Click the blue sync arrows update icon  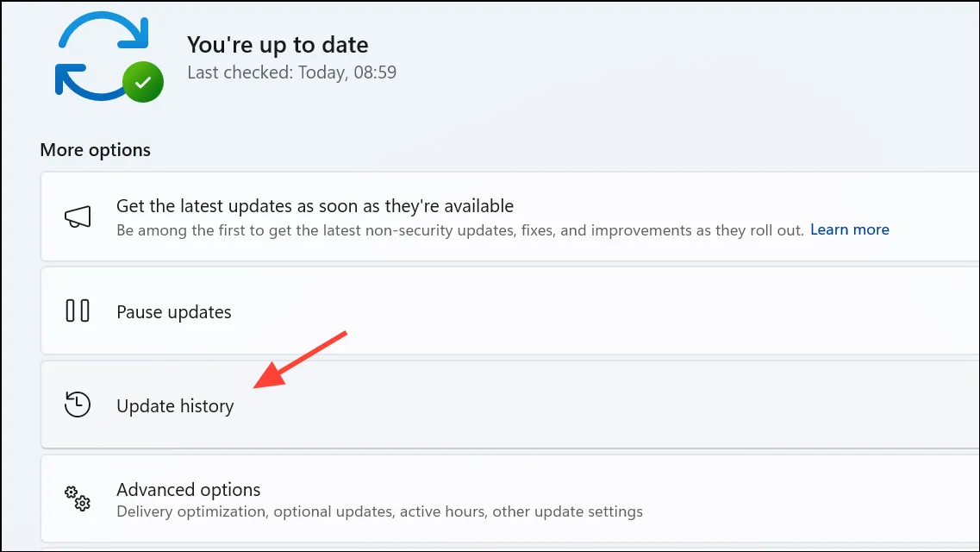(x=103, y=56)
